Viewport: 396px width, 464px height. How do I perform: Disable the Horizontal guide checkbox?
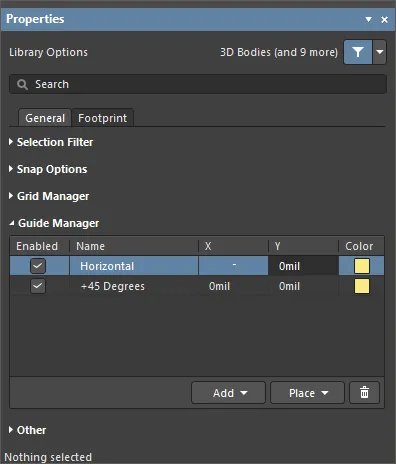point(38,266)
